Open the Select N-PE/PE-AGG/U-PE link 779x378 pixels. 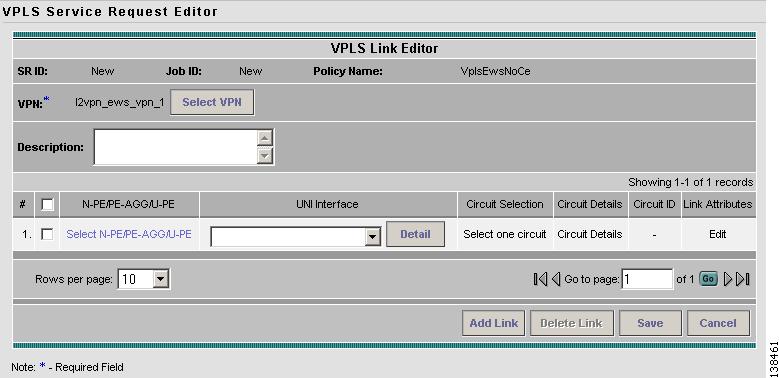click(129, 234)
